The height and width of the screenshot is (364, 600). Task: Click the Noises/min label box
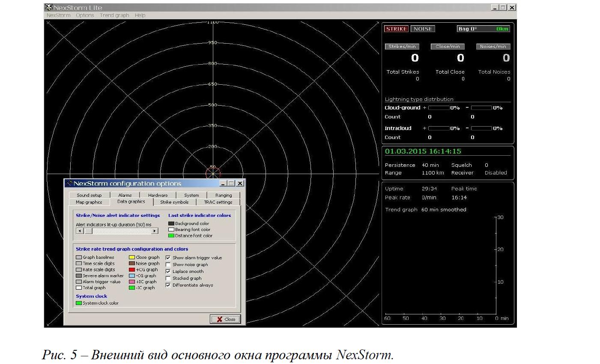[x=493, y=47]
